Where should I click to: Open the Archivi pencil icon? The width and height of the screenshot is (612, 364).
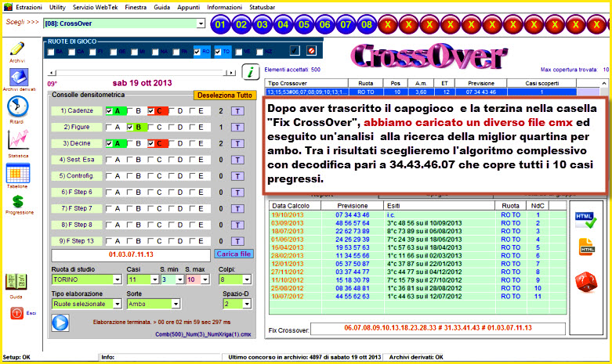[17, 49]
